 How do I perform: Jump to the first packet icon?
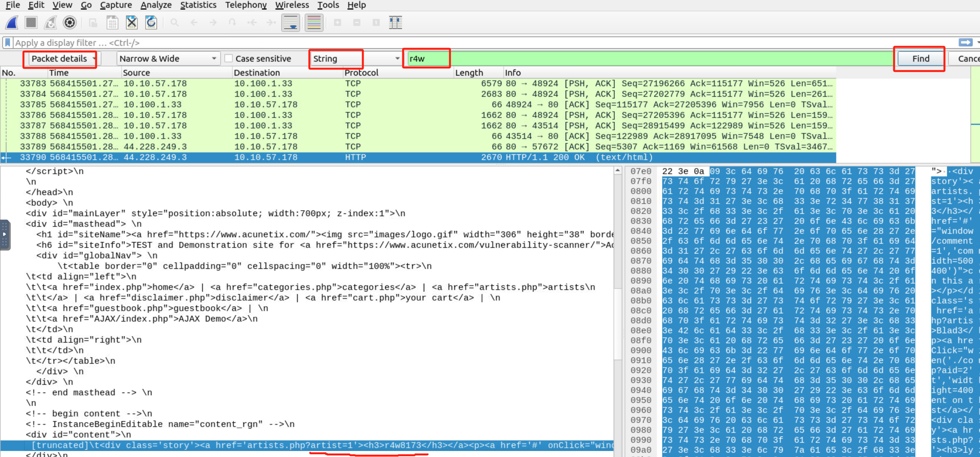252,23
